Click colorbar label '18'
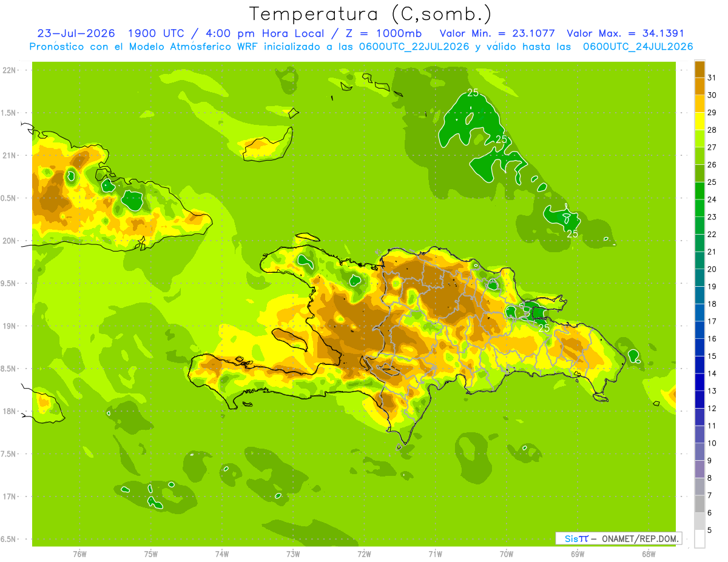This screenshot has width=728, height=562. 712,304
